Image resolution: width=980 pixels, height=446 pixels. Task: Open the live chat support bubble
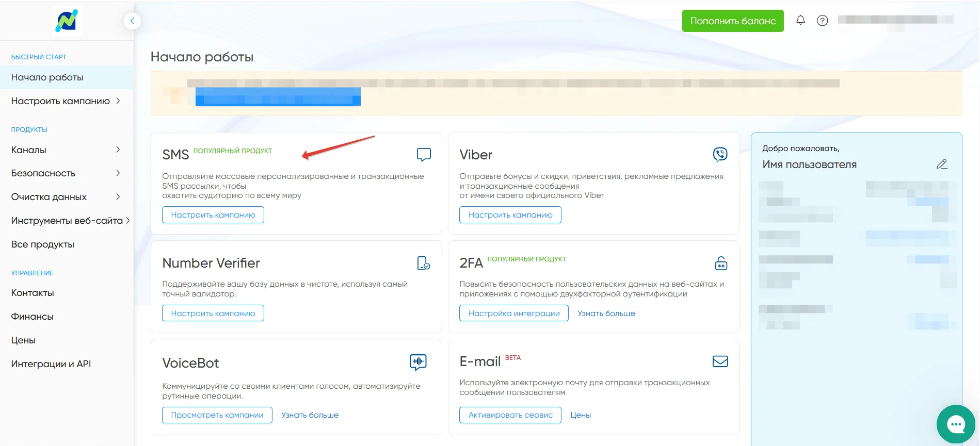pyautogui.click(x=956, y=424)
